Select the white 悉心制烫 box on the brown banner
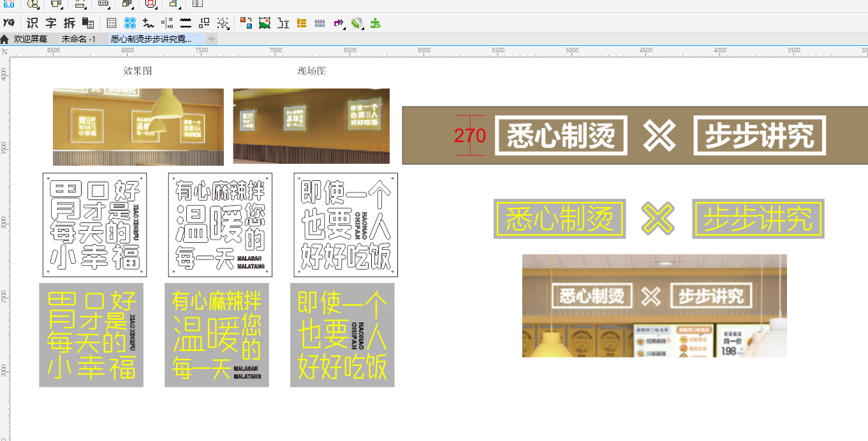The height and width of the screenshot is (441, 868). [x=561, y=136]
